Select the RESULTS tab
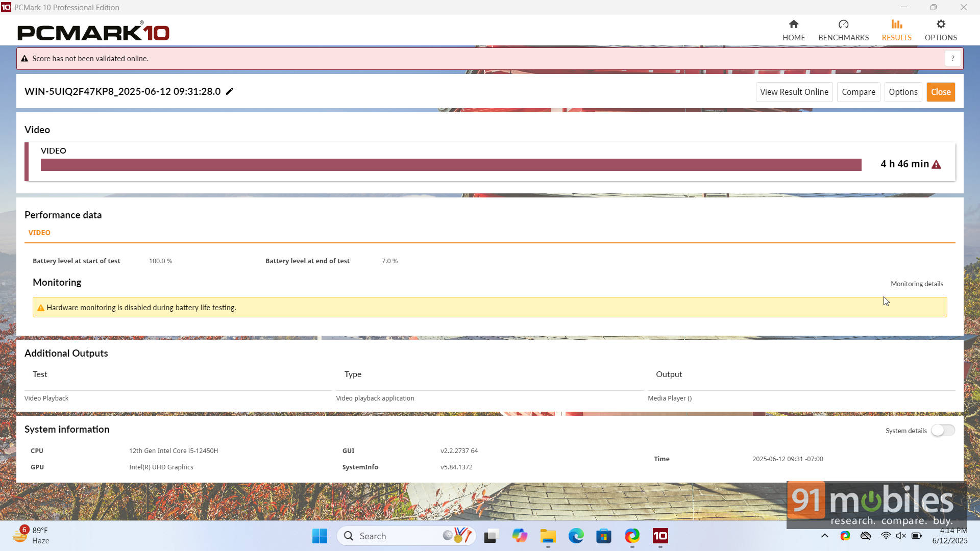 pyautogui.click(x=896, y=31)
